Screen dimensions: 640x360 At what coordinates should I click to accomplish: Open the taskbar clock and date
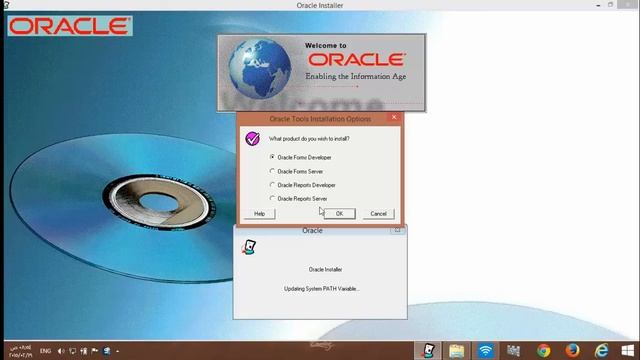pos(20,351)
